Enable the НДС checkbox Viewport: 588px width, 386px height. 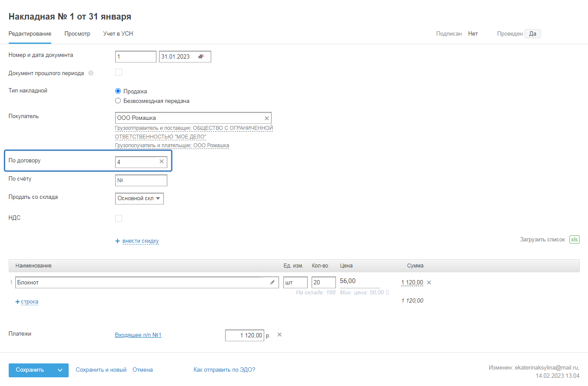tap(119, 218)
